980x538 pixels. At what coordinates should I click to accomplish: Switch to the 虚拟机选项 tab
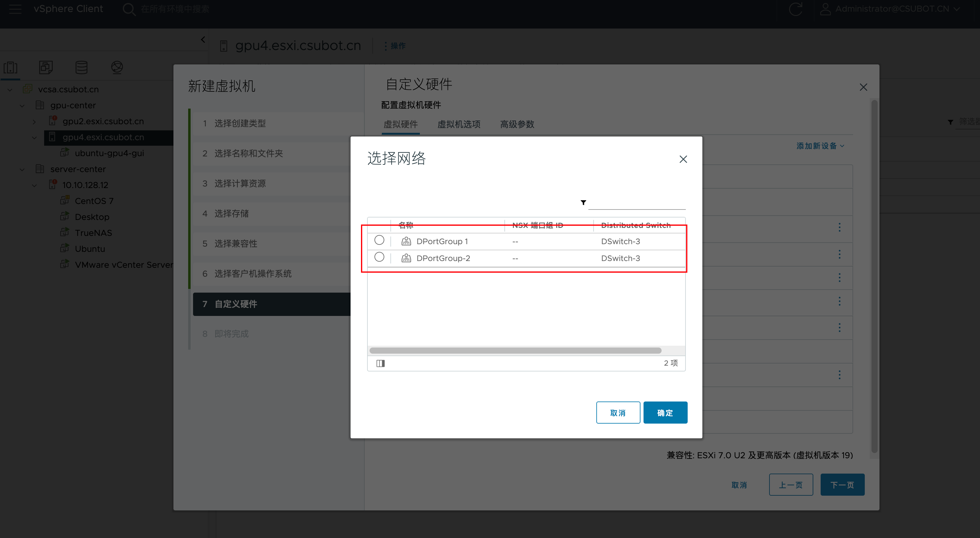tap(459, 124)
